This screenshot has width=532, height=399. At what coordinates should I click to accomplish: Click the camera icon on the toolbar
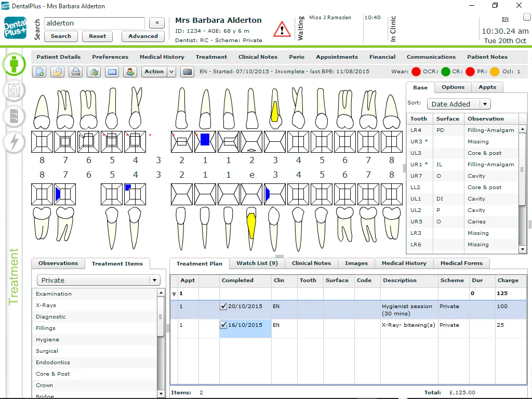click(187, 72)
